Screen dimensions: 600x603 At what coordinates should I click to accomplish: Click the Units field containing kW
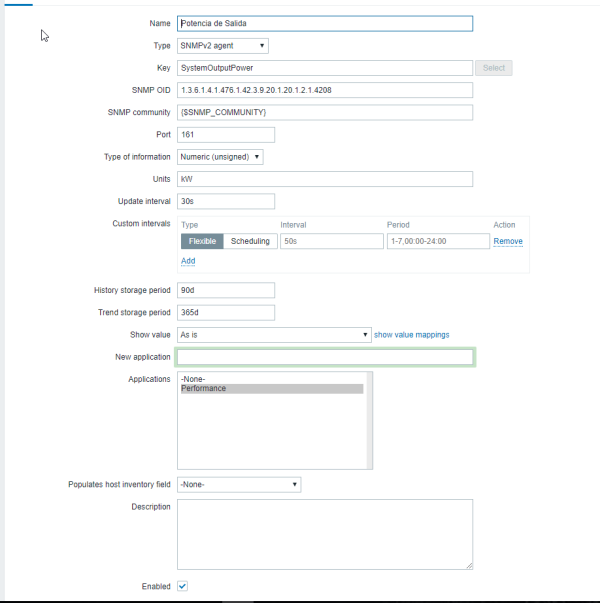(x=324, y=179)
